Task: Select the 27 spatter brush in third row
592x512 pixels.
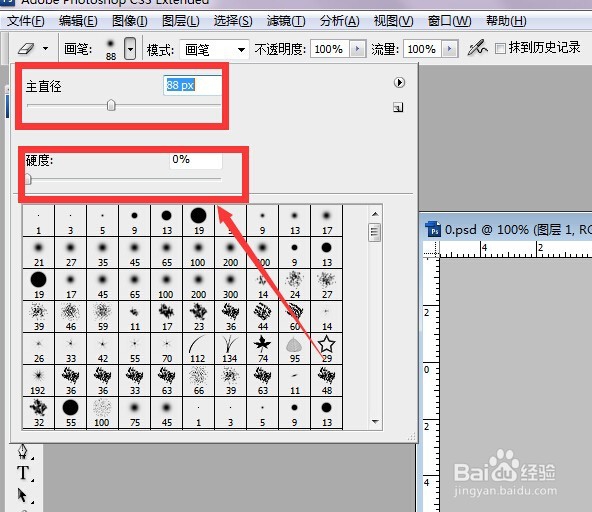Action: coord(327,285)
